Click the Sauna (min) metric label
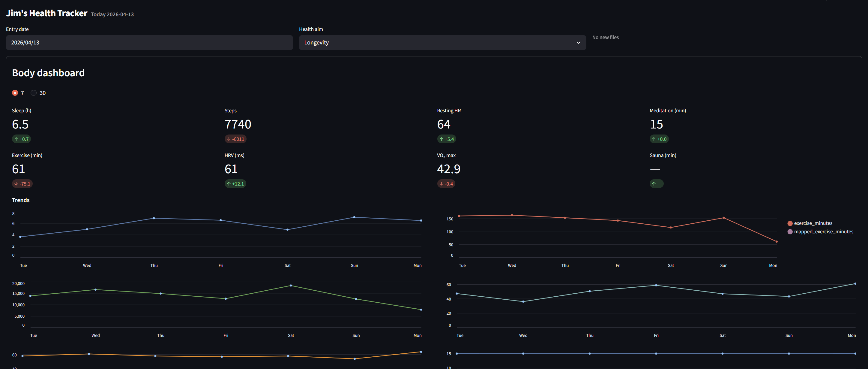This screenshot has height=369, width=868. pyautogui.click(x=663, y=156)
